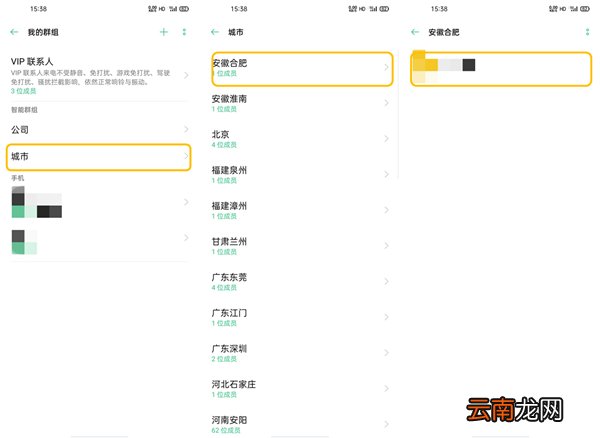Go back from the 安徽合肥 screen

[415, 32]
